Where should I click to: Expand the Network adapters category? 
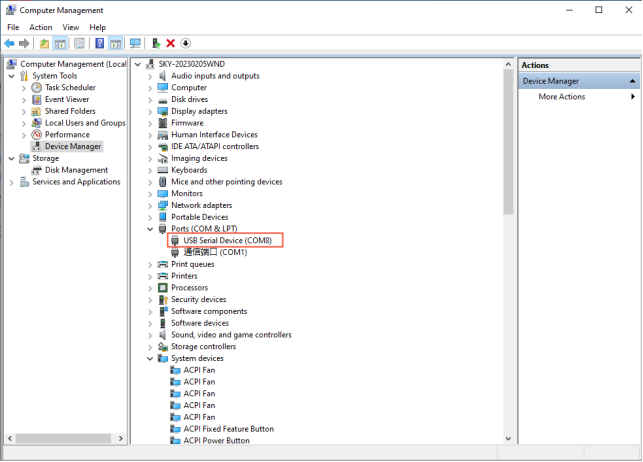tap(151, 205)
